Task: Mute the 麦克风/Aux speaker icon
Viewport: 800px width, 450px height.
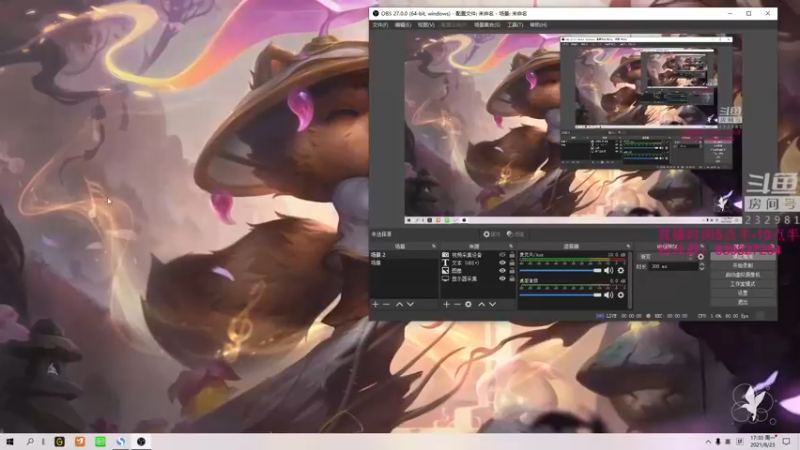Action: 609,270
